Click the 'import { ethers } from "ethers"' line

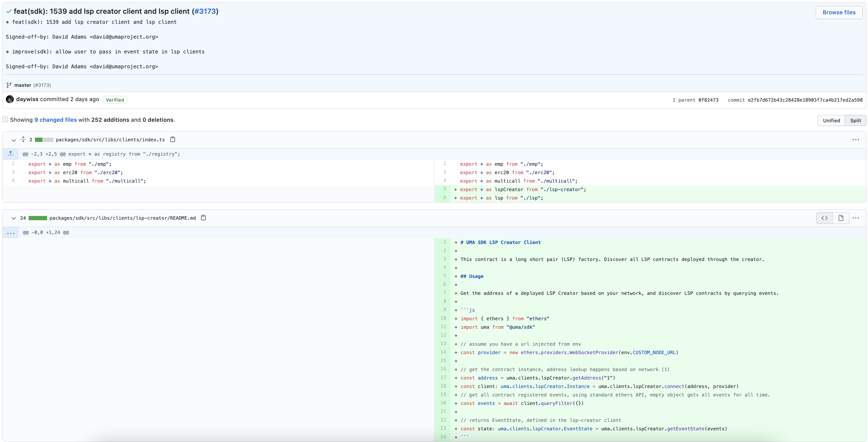coord(505,319)
